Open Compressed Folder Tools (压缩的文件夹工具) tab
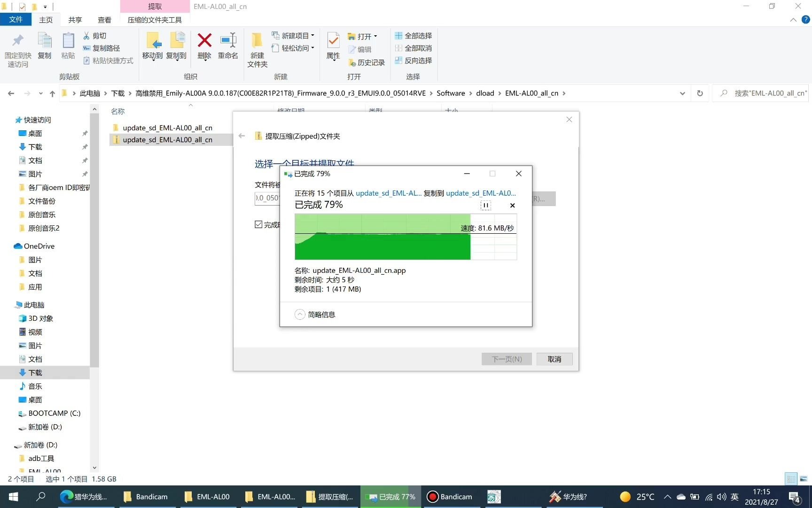The height and width of the screenshot is (508, 812). click(155, 20)
